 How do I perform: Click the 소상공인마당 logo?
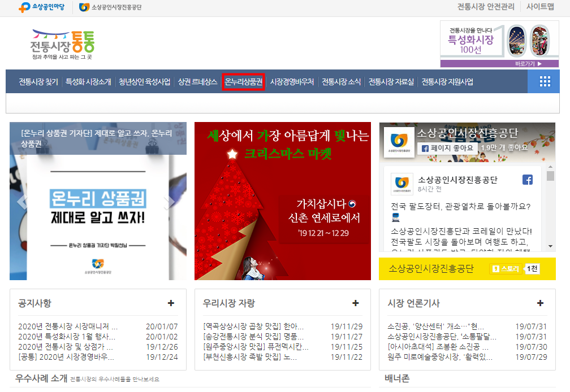click(x=41, y=7)
